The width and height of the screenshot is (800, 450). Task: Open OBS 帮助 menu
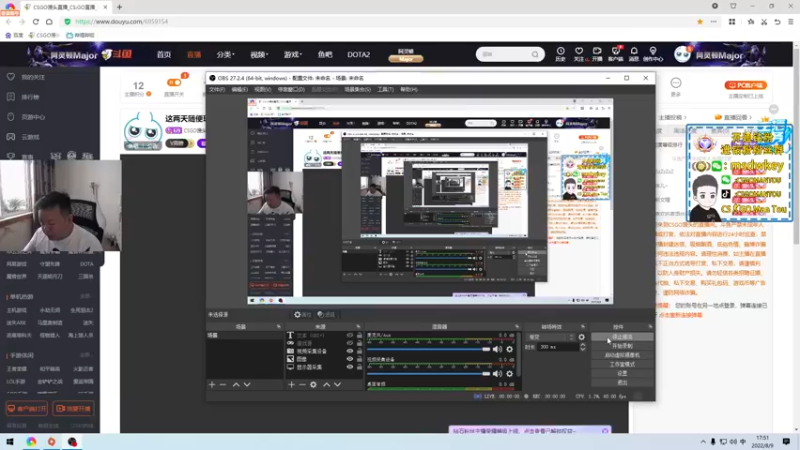click(x=409, y=89)
